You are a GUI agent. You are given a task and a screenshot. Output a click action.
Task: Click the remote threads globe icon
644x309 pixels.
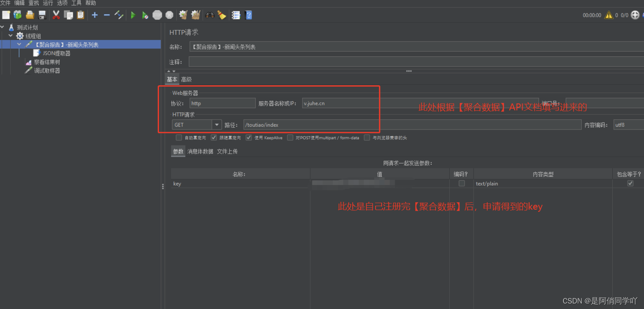click(635, 15)
